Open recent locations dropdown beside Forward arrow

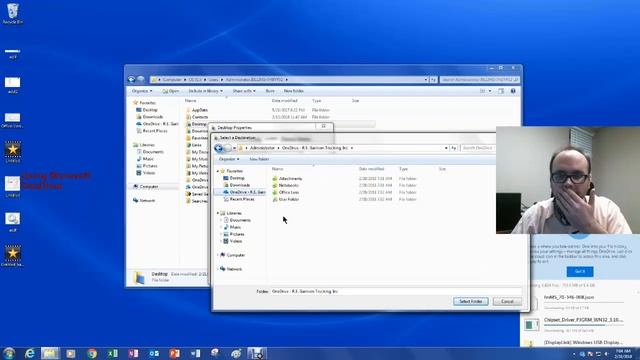(x=234, y=148)
